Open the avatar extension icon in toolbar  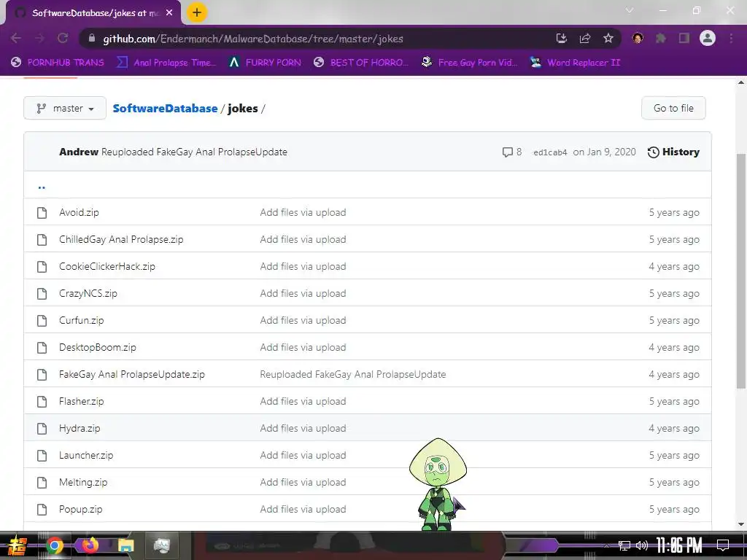coord(638,38)
